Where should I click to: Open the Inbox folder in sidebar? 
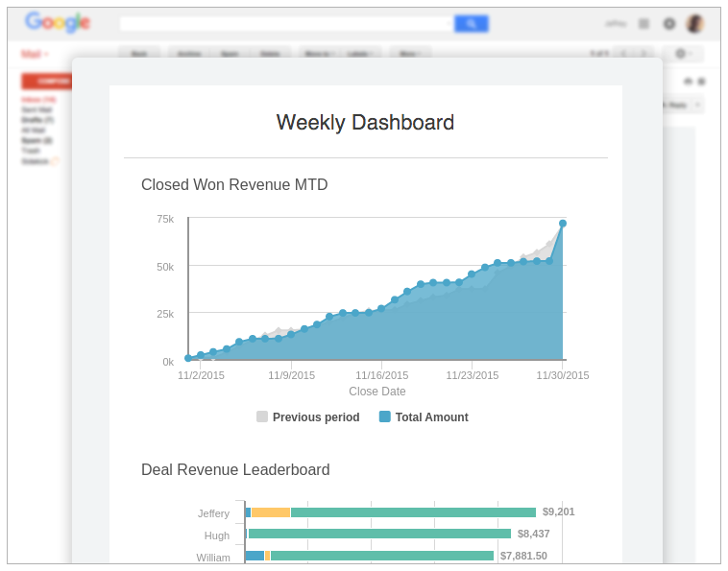[x=38, y=100]
